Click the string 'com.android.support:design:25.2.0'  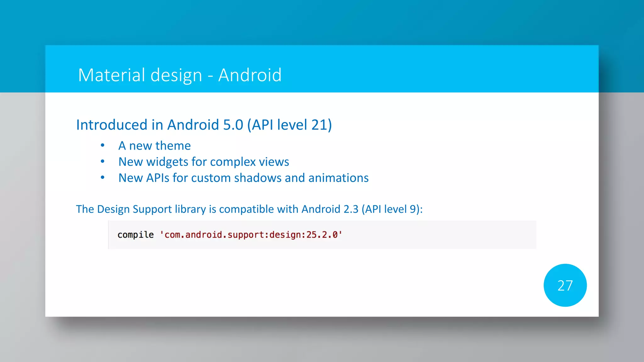click(x=251, y=235)
